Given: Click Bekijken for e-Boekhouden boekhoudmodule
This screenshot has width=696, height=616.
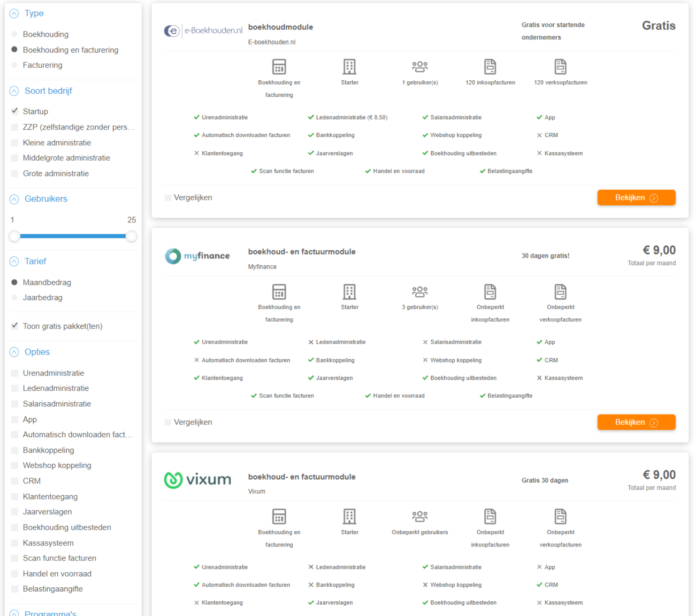Looking at the screenshot, I should [x=636, y=198].
